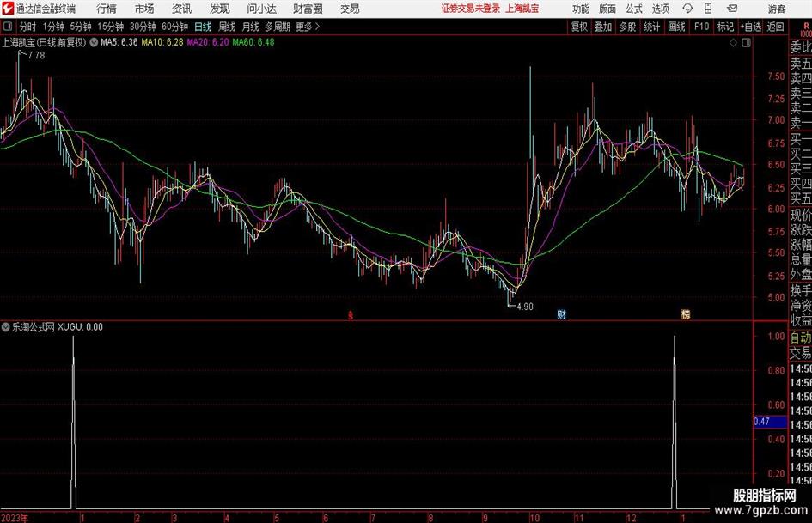
Task: Click the 游客 user account label
Action: coord(777,9)
